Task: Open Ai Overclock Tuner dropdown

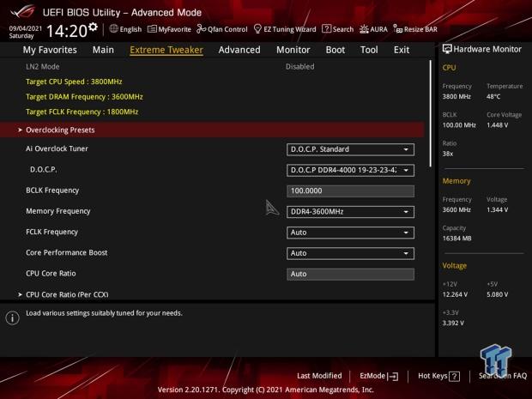Action: 350,149
